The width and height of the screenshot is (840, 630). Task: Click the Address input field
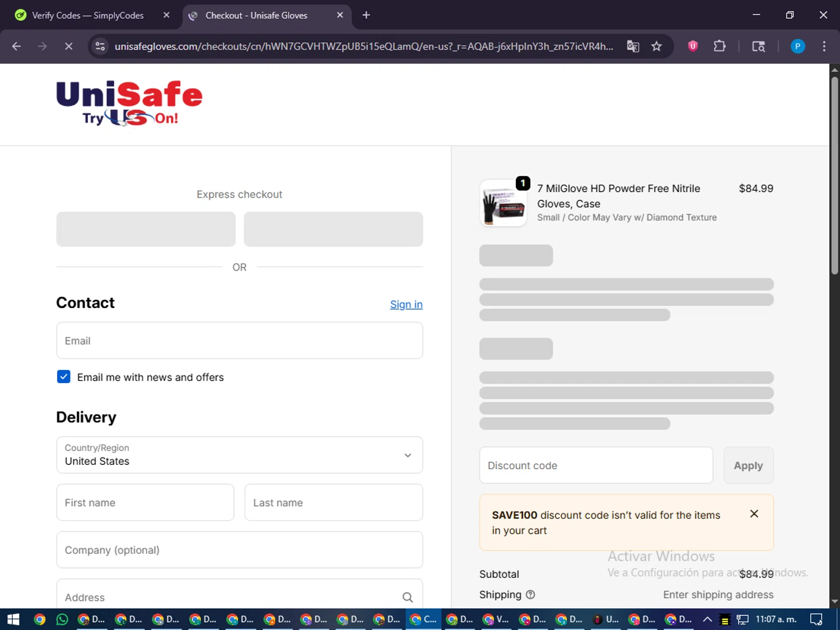[240, 594]
